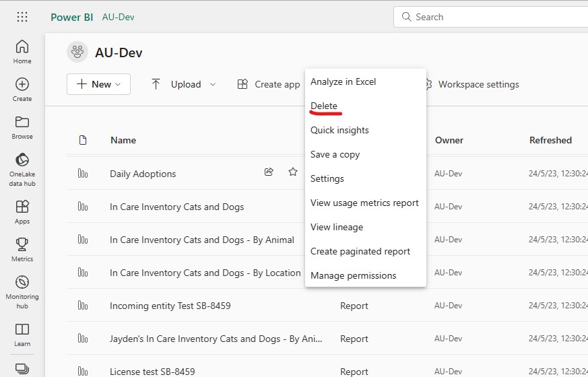Favorite the Daily Adoptions report star

(293, 172)
